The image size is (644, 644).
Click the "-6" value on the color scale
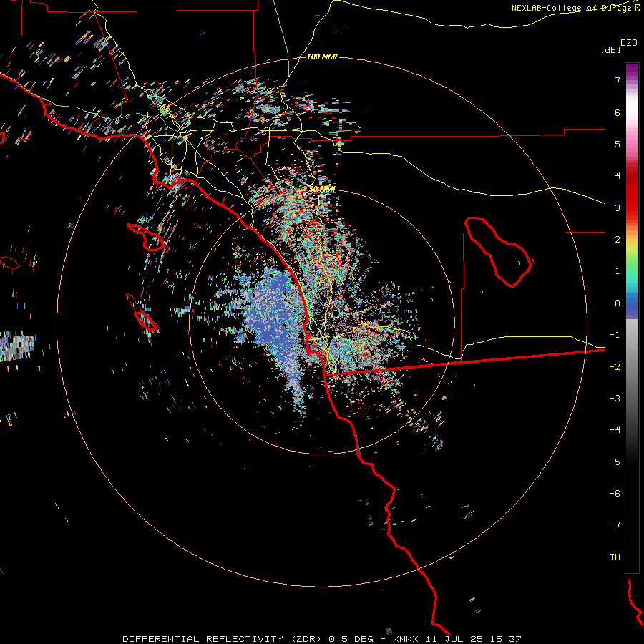pyautogui.click(x=615, y=493)
